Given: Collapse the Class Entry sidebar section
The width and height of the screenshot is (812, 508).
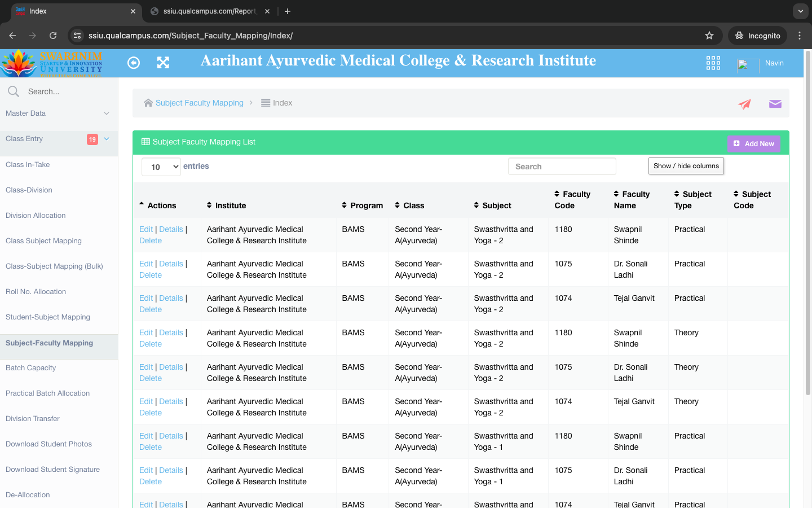Looking at the screenshot, I should point(59,139).
